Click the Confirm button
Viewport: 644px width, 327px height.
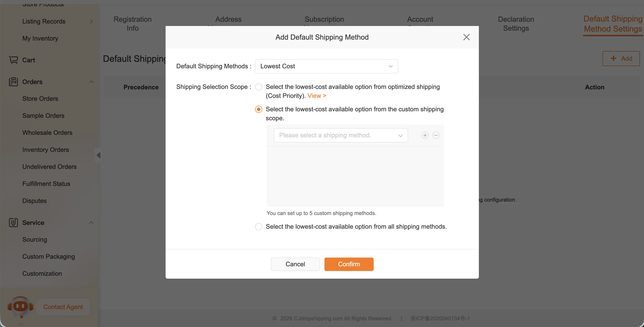coord(349,264)
